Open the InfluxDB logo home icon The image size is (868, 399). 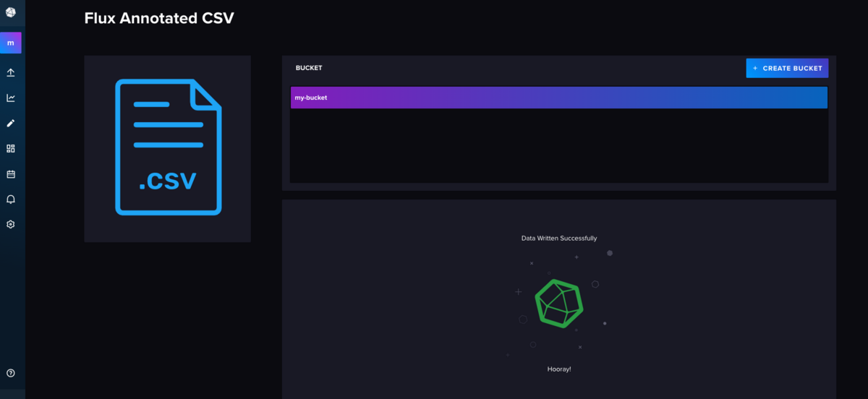10,11
